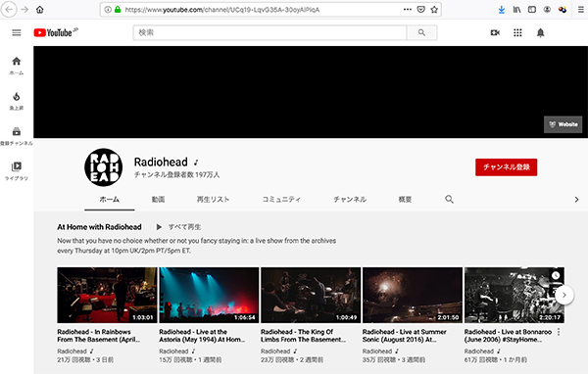
Task: Open trending flame icon in sidebar
Action: (x=17, y=101)
